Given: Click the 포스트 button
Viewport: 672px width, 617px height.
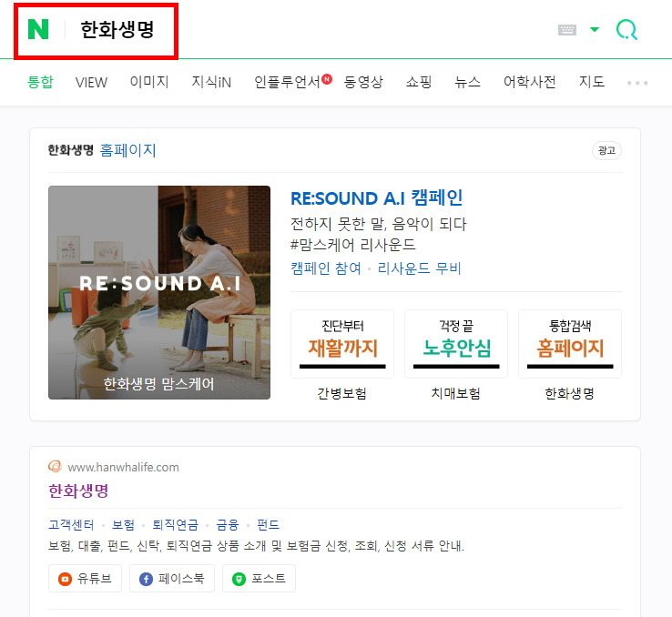Looking at the screenshot, I should point(259,579).
